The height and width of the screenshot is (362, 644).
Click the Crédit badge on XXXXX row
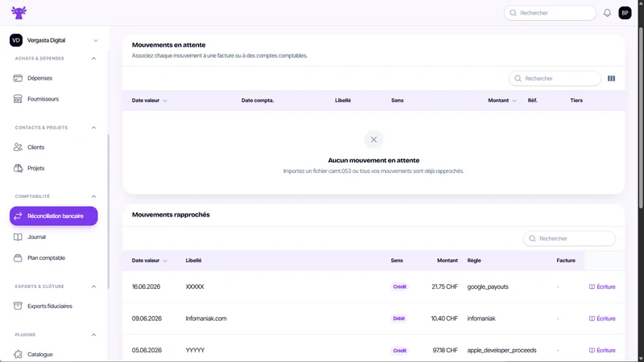click(399, 286)
